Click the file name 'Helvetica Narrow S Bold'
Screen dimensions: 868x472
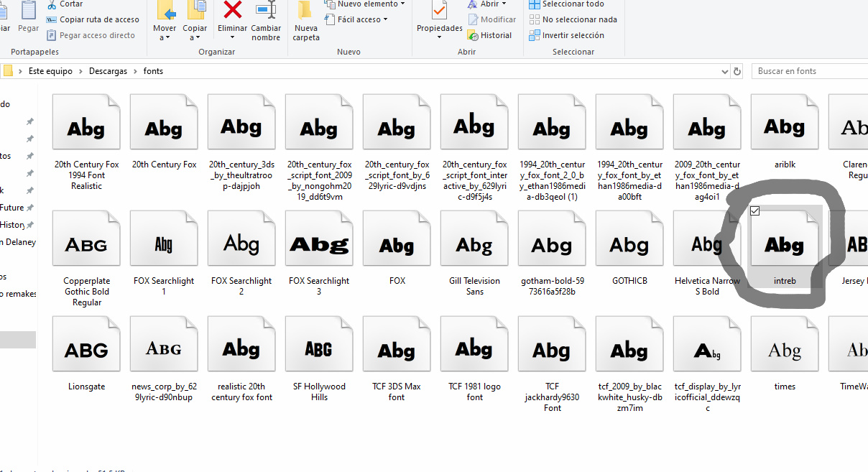707,286
